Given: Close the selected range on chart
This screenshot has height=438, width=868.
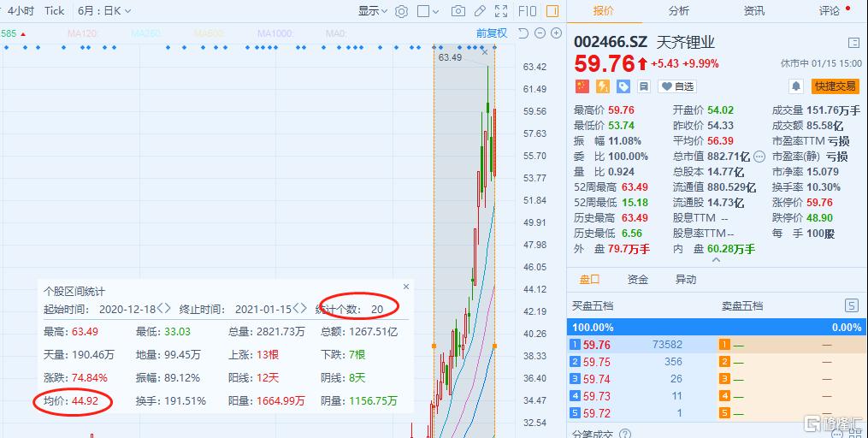Looking at the screenshot, I should (485, 52).
